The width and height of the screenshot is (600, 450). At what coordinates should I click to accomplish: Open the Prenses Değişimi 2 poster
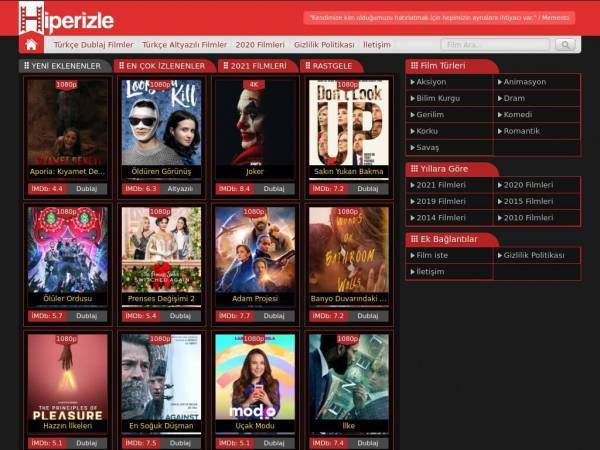pyautogui.click(x=161, y=250)
